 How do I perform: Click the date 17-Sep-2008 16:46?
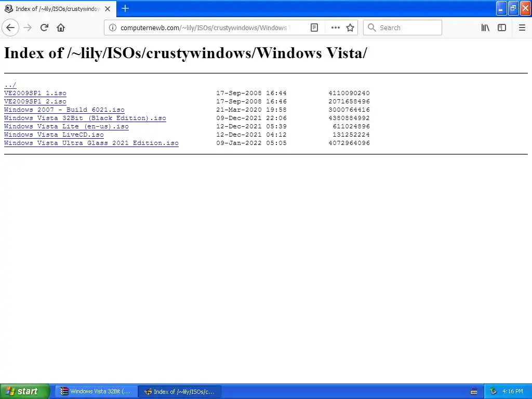[x=251, y=101]
